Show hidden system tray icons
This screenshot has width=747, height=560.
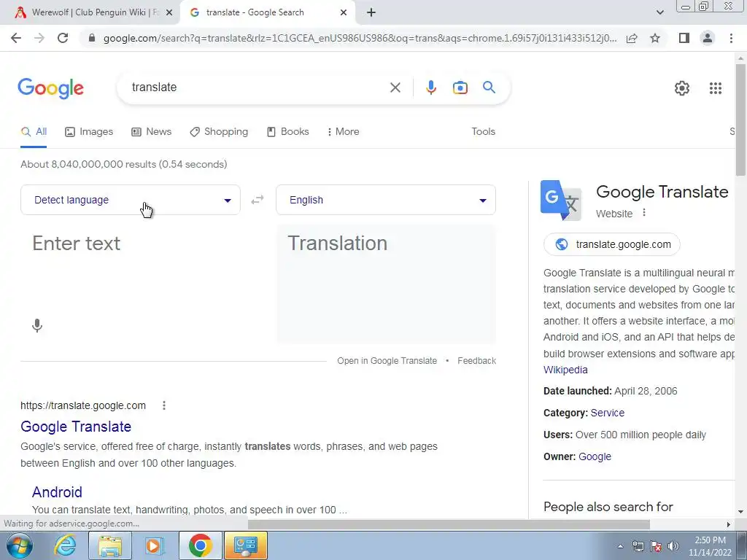620,546
